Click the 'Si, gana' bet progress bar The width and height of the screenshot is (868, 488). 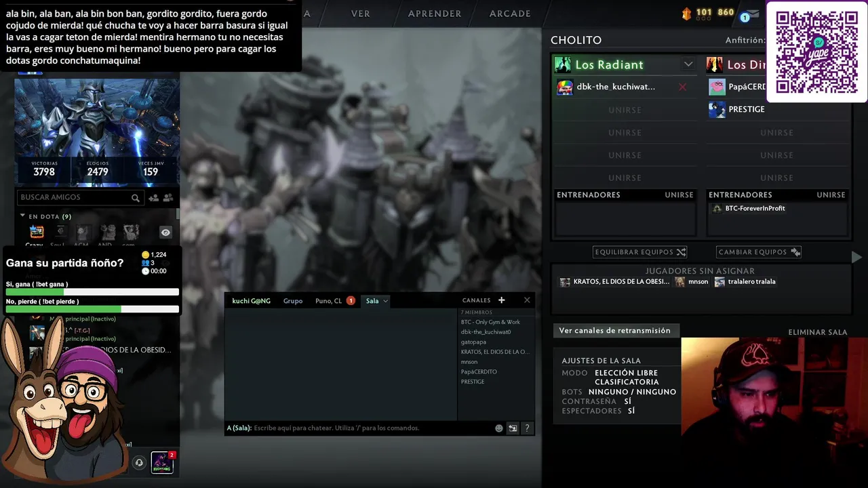92,292
